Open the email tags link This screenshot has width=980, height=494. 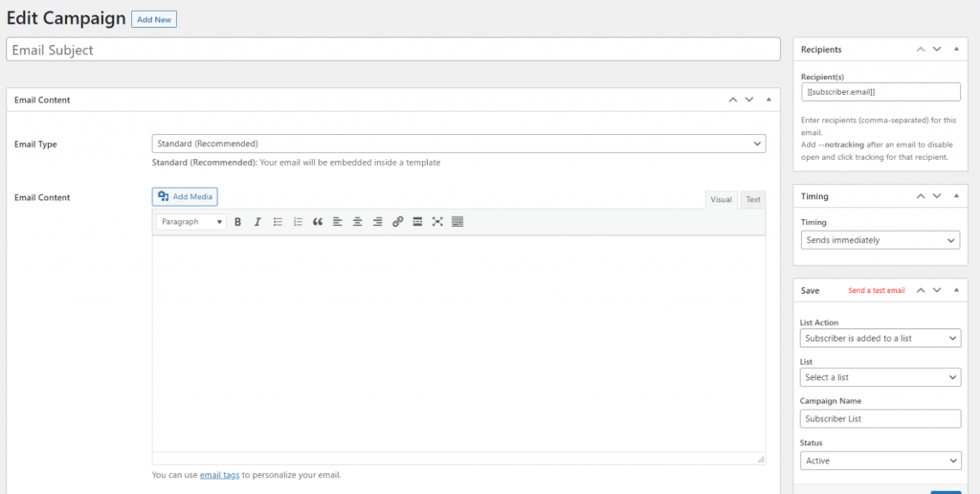point(219,475)
